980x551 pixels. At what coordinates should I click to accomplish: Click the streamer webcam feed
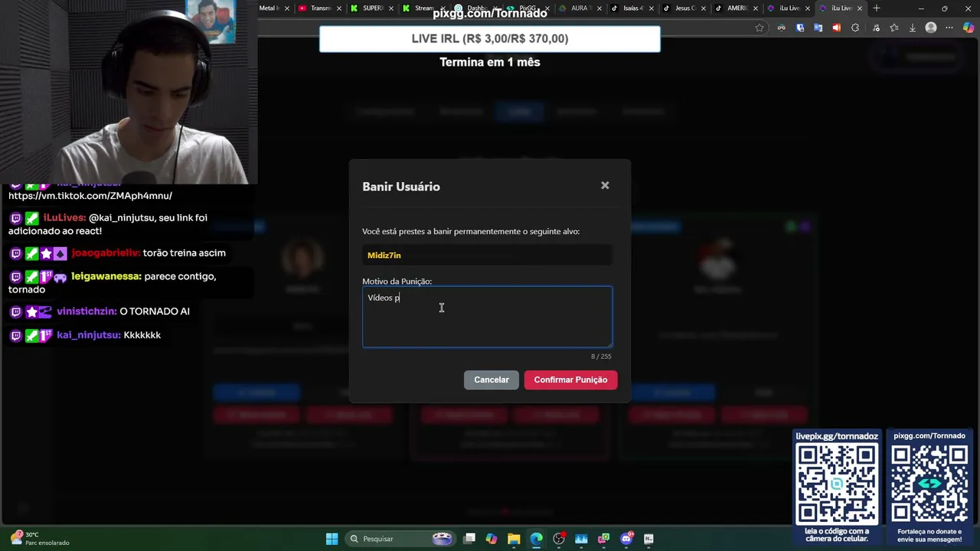click(129, 92)
